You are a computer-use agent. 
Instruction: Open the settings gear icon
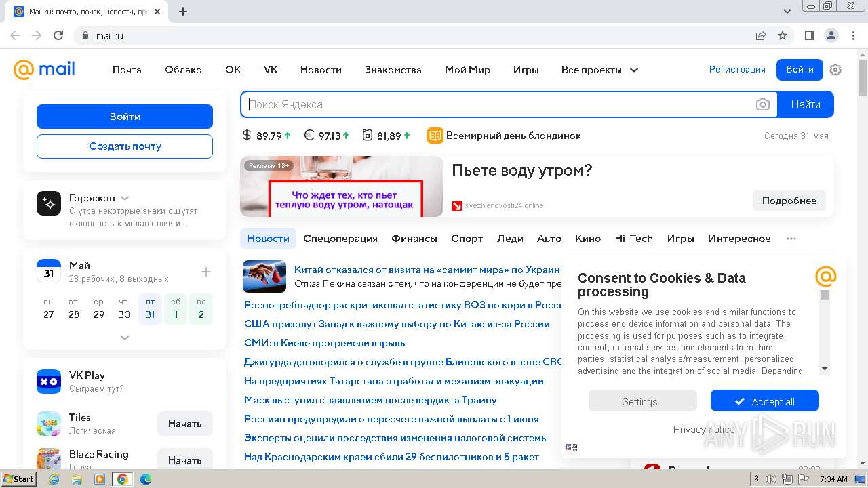pos(835,70)
